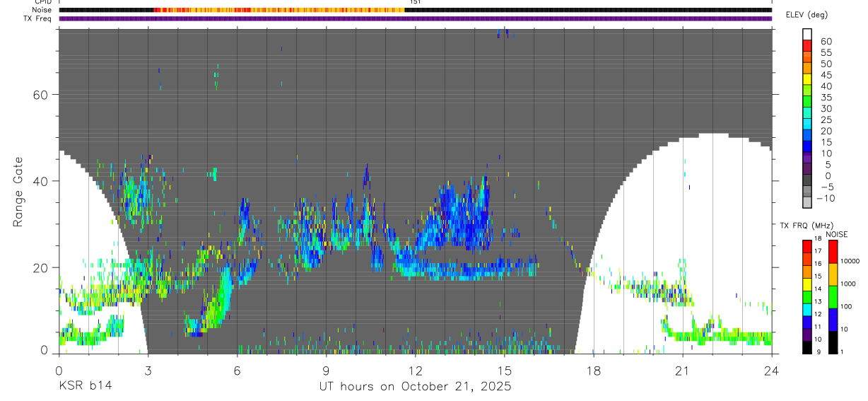Image resolution: width=868 pixels, height=401 pixels.
Task: Click the 45 value on elevation colorbar
Action: [x=825, y=75]
